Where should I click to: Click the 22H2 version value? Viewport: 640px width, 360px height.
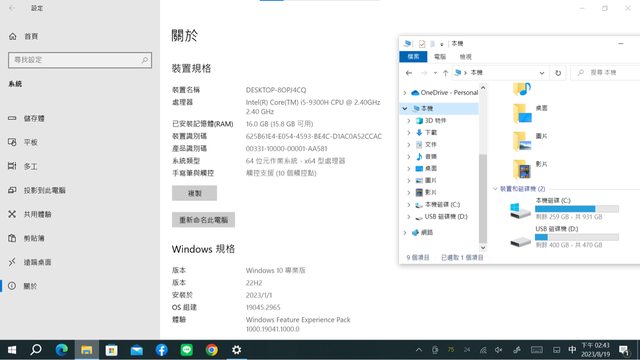pyautogui.click(x=254, y=283)
